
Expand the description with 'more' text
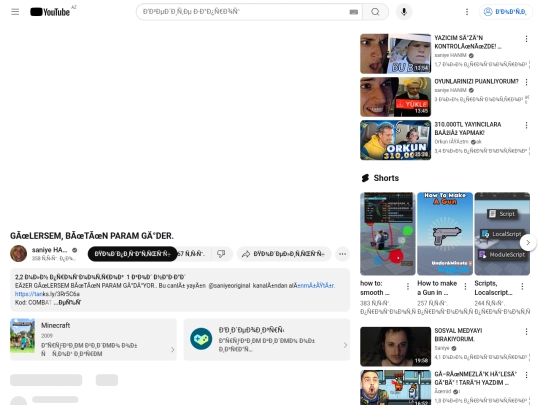coord(68,302)
